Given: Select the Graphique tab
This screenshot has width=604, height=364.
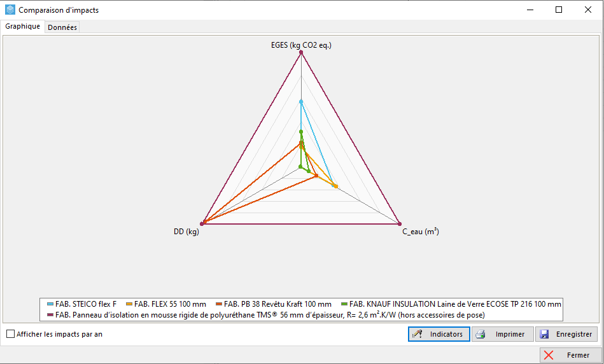Looking at the screenshot, I should (22, 26).
